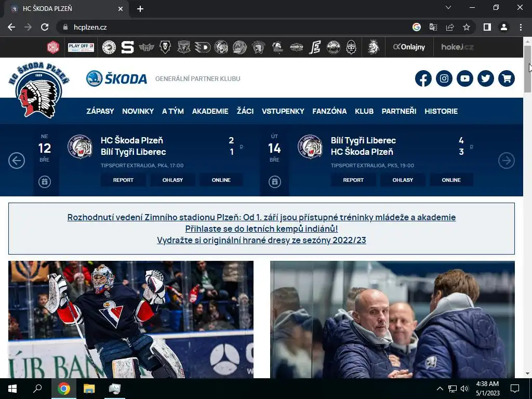This screenshot has width=532, height=399.
Task: Show hidden system tray icons
Action: pyautogui.click(x=440, y=389)
